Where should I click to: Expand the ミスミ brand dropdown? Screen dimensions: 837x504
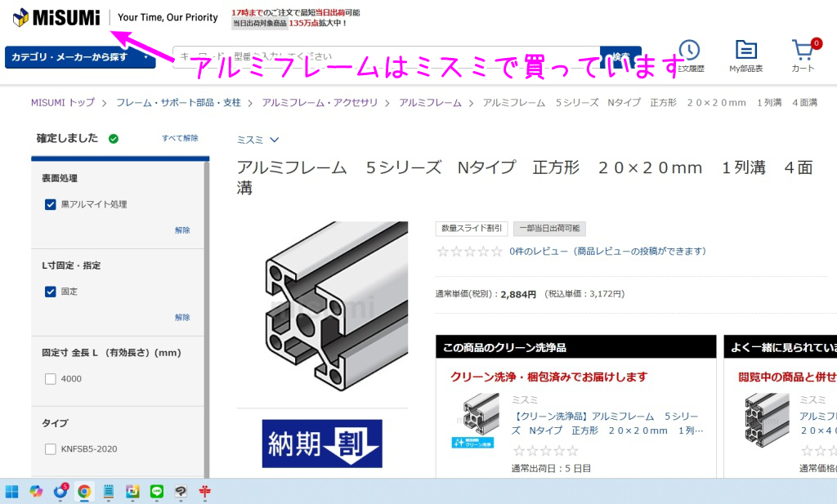click(x=257, y=140)
